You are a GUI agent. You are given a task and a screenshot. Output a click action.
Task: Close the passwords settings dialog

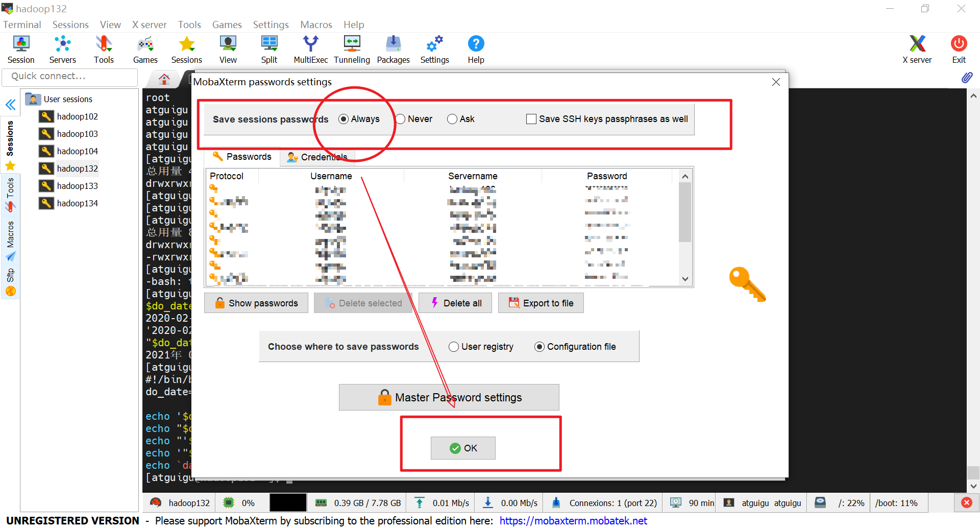(x=776, y=82)
